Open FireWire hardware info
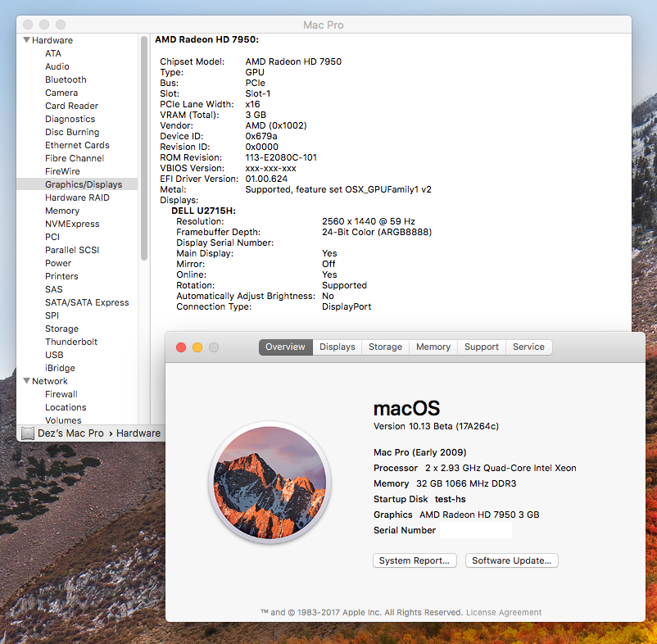 [62, 171]
